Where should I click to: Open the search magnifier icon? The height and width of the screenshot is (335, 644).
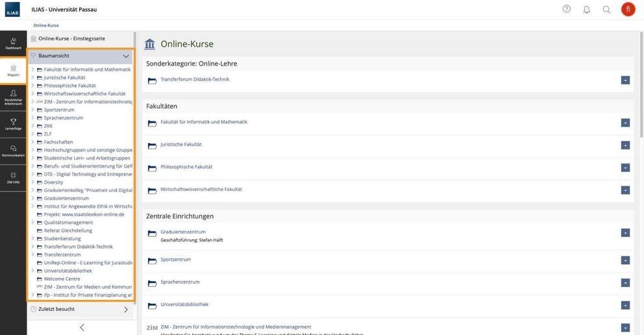606,10
